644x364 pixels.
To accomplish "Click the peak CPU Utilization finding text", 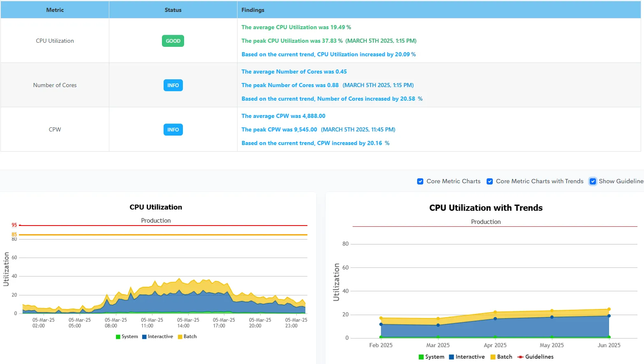I will 329,41.
